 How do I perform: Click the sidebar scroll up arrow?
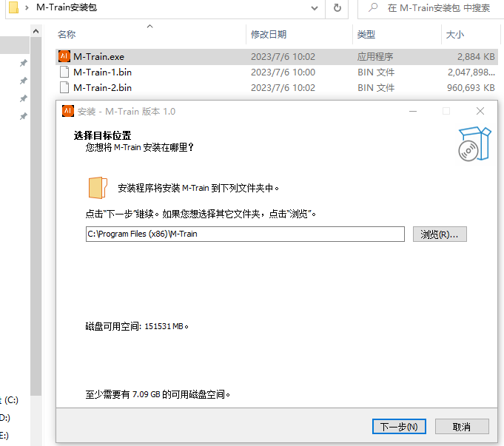(x=36, y=31)
